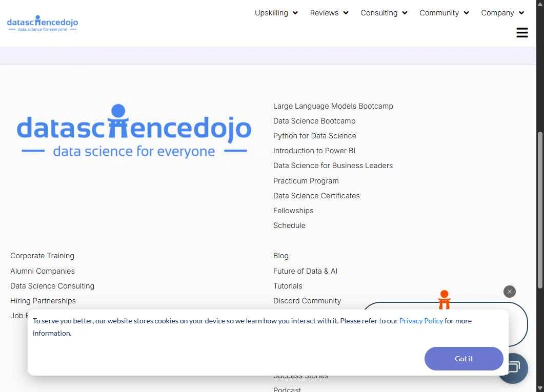This screenshot has width=544, height=392.
Task: Open the chat widget round button
Action: (515, 368)
